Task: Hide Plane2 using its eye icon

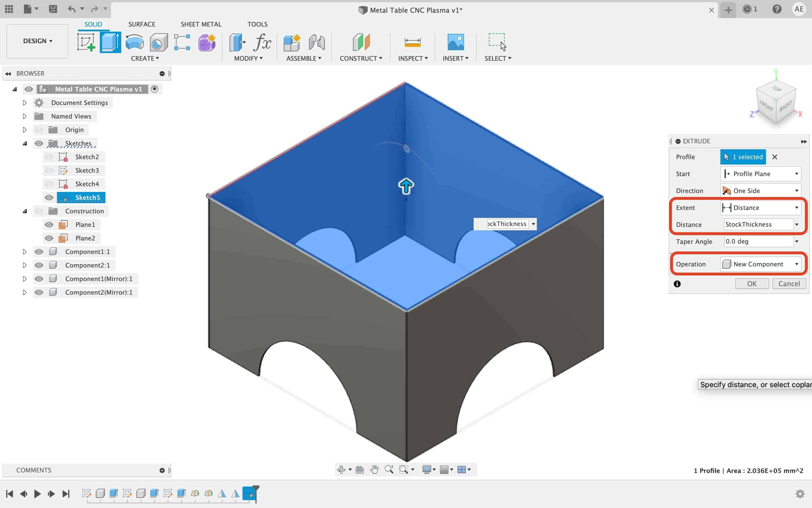Action: (x=49, y=238)
